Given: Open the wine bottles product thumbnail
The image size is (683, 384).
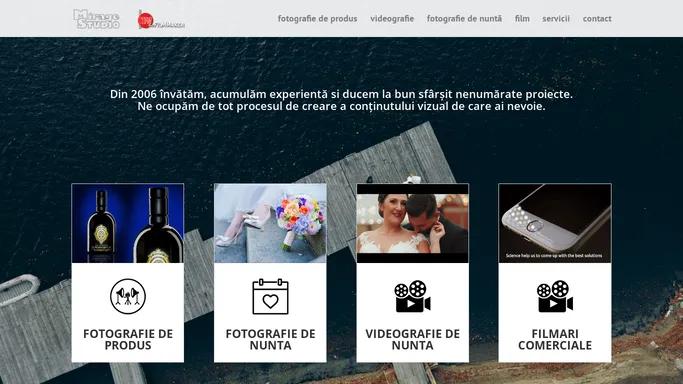Looking at the screenshot, I should 128,223.
